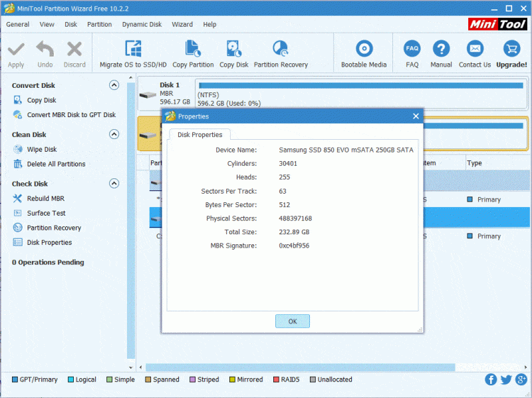Confirm the Properties dialog with OK
Viewport: 532px width, 398px height.
[x=293, y=321]
